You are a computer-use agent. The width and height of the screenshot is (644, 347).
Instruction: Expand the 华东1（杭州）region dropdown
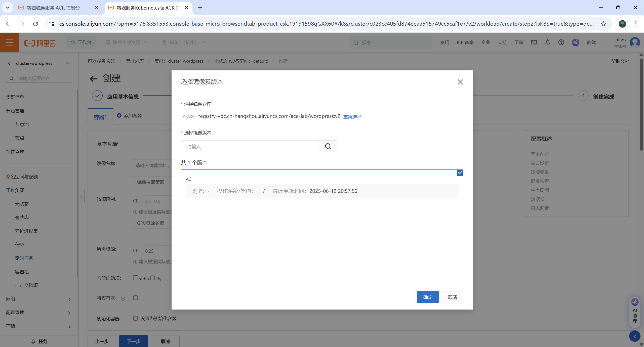[x=184, y=42]
